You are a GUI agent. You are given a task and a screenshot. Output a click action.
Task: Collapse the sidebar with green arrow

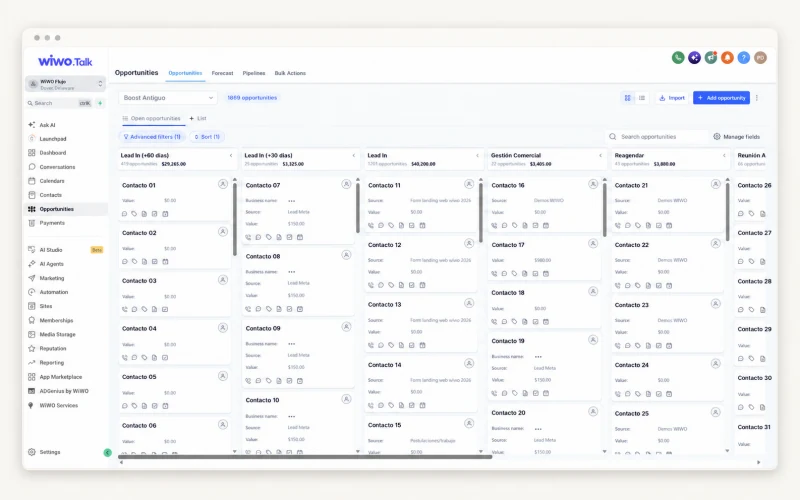(107, 453)
